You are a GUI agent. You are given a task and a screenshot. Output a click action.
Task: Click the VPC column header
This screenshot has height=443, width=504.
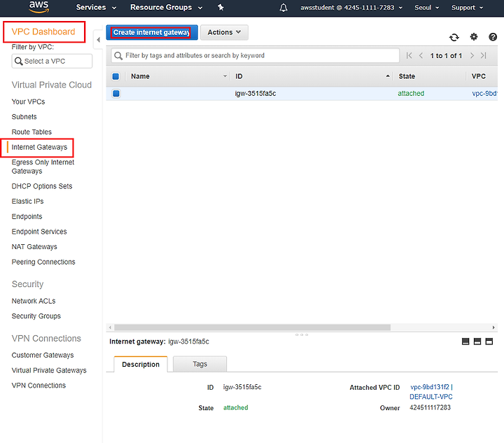479,76
